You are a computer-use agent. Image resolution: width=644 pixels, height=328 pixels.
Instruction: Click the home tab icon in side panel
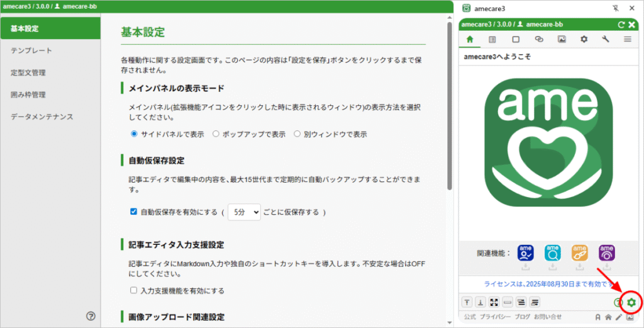(470, 39)
